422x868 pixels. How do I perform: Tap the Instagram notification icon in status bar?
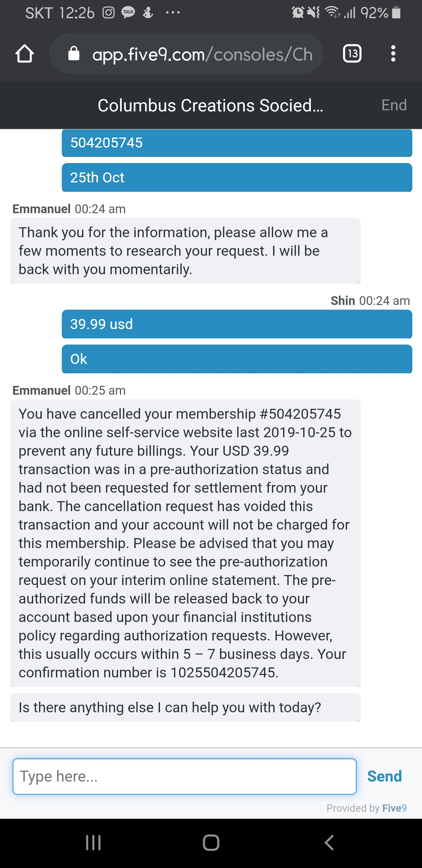click(108, 13)
